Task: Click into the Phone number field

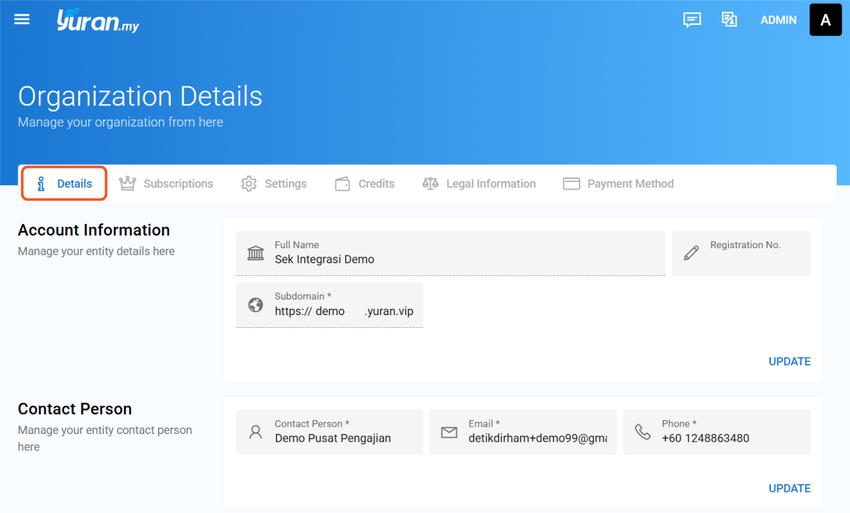Action: [717, 432]
